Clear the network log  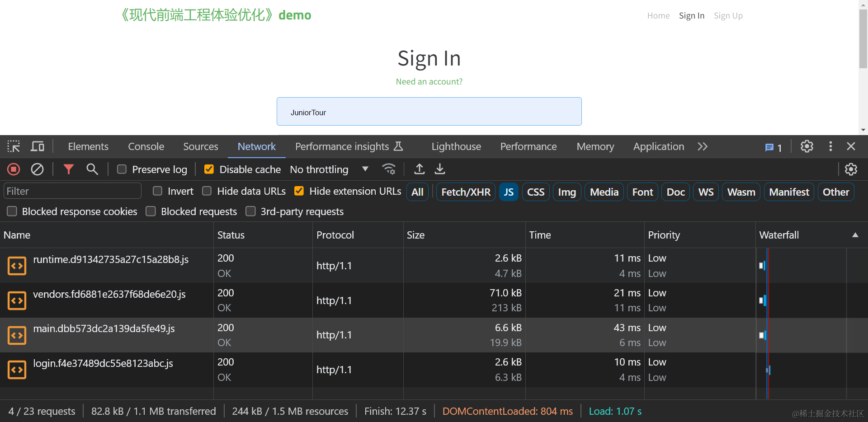tap(37, 169)
